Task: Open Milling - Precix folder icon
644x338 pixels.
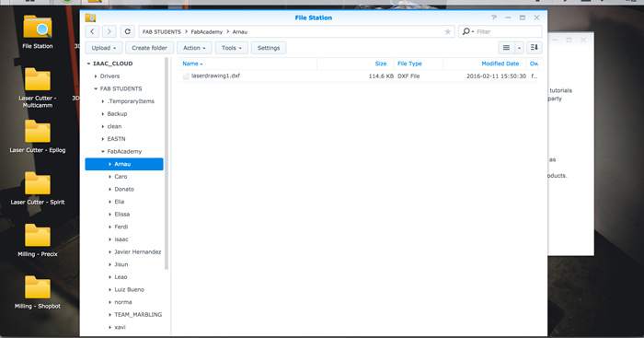Action: click(38, 235)
